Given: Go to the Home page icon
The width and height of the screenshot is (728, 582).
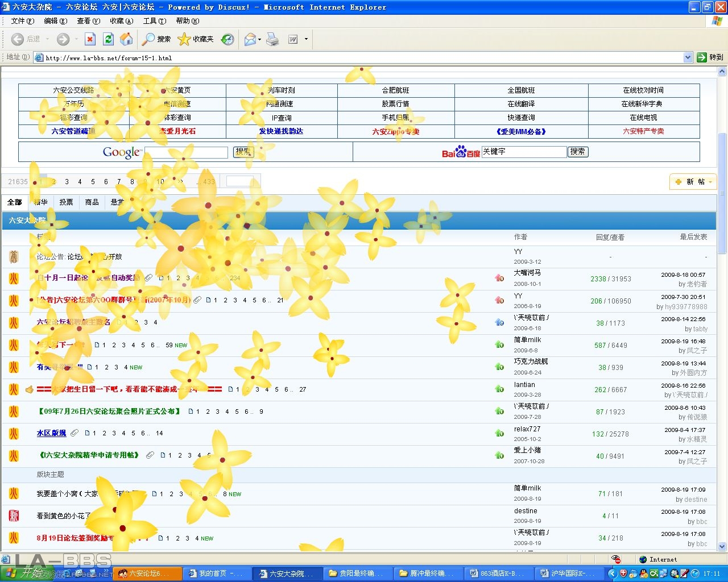Looking at the screenshot, I should click(x=126, y=39).
